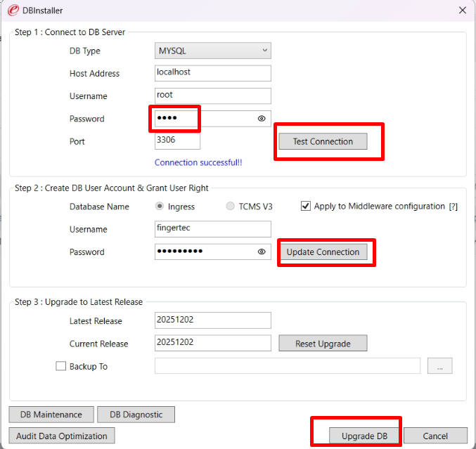
Task: Select the TCMS V3 database option
Action: pos(230,207)
